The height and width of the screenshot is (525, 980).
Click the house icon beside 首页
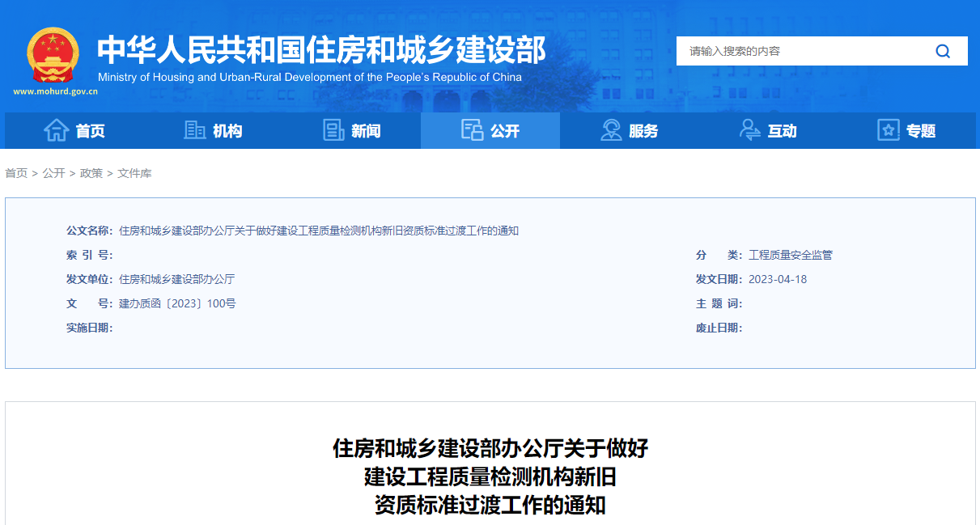[56, 130]
